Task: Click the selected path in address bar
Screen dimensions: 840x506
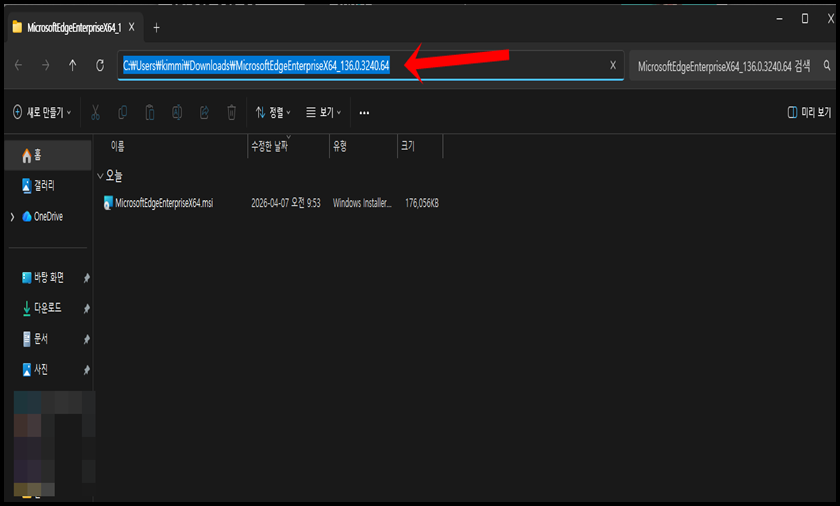Action: pyautogui.click(x=256, y=66)
